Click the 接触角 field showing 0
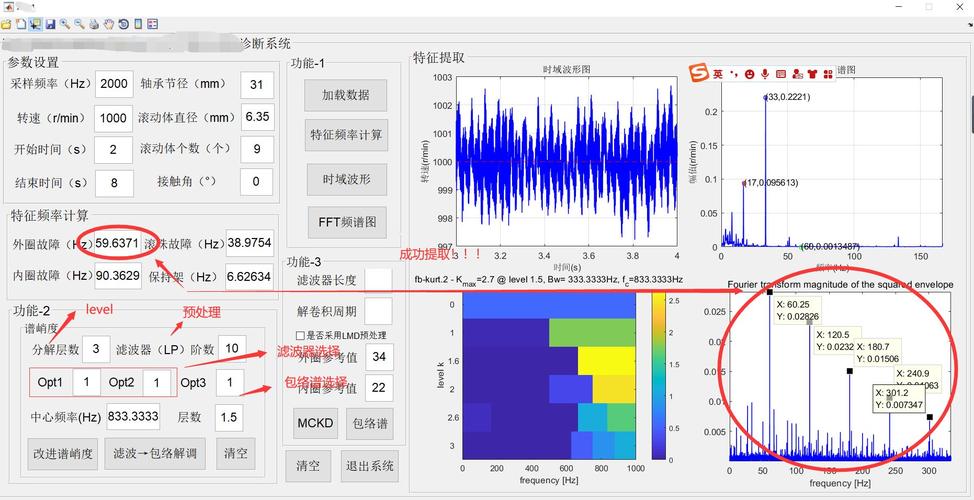974x500 pixels. (256, 182)
